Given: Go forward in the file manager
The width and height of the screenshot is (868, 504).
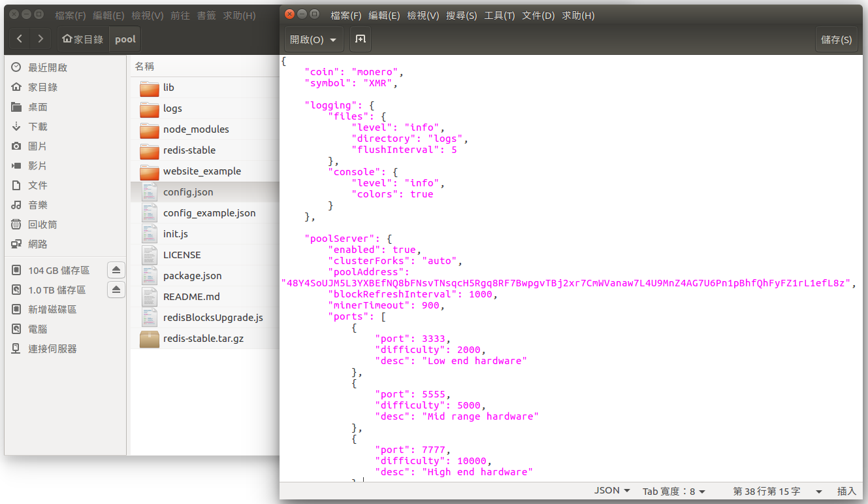Looking at the screenshot, I should (x=40, y=39).
